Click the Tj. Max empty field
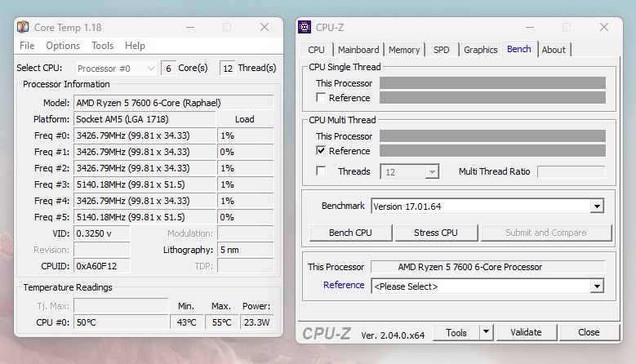 click(x=121, y=305)
